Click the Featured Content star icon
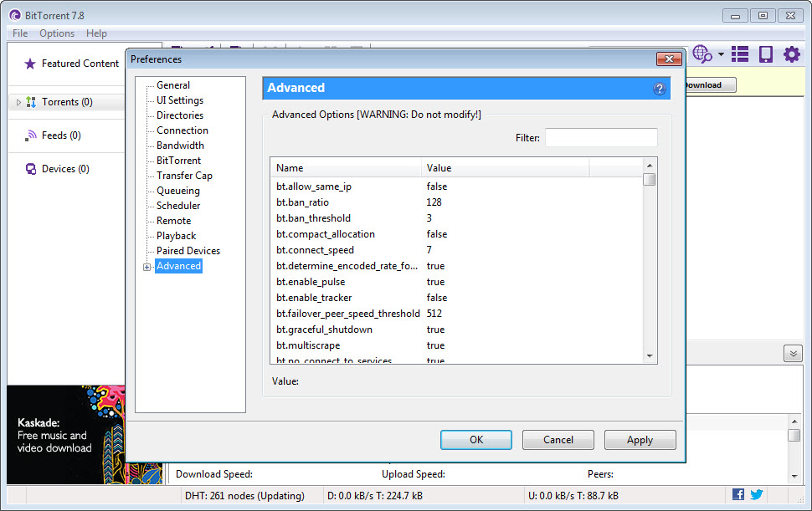The width and height of the screenshot is (812, 511). 30,64
